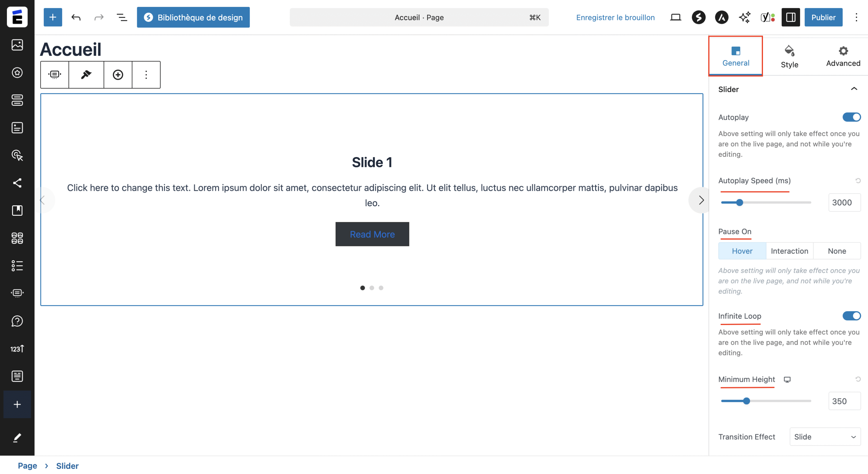Click the laptop preview icon

(x=675, y=17)
